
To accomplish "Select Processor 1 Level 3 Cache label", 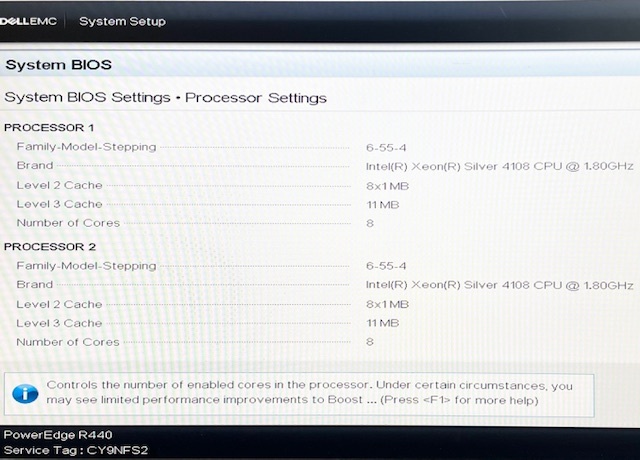I will pos(60,204).
